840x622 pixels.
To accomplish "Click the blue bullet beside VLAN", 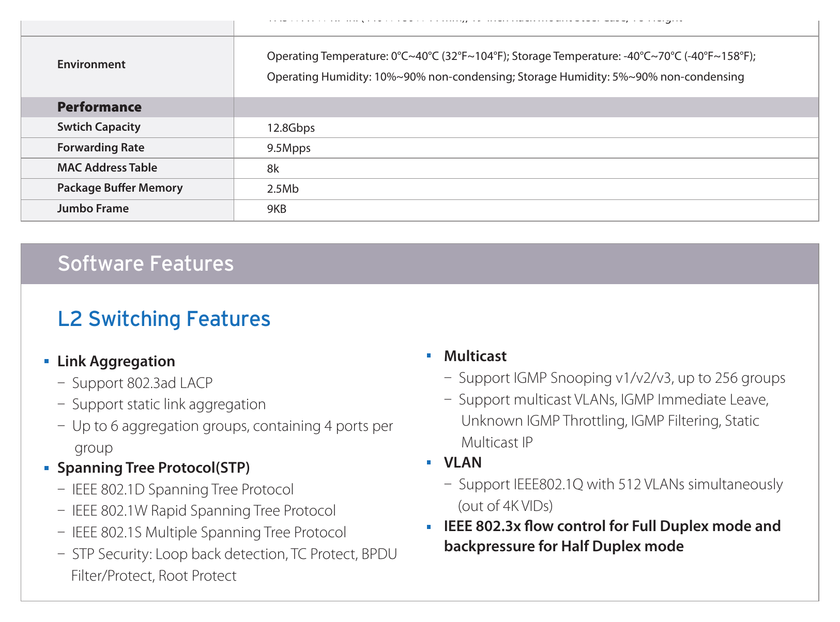I will 429,462.
